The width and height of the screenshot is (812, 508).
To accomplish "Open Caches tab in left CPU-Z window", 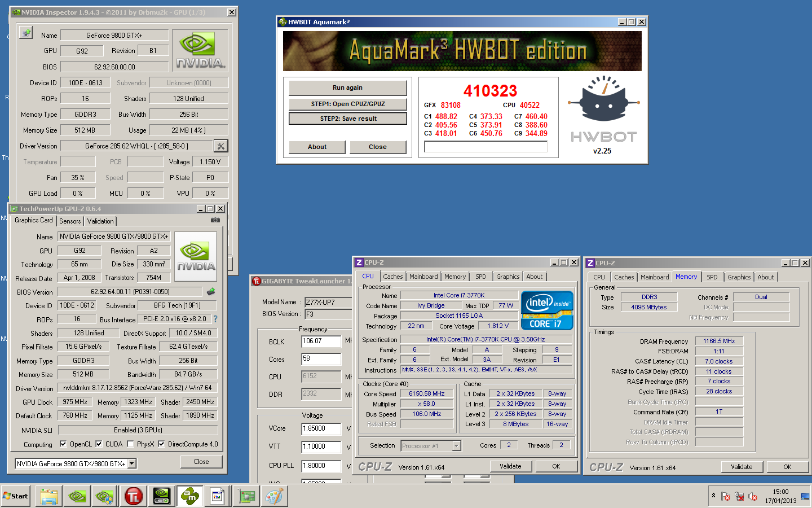I will pos(393,277).
